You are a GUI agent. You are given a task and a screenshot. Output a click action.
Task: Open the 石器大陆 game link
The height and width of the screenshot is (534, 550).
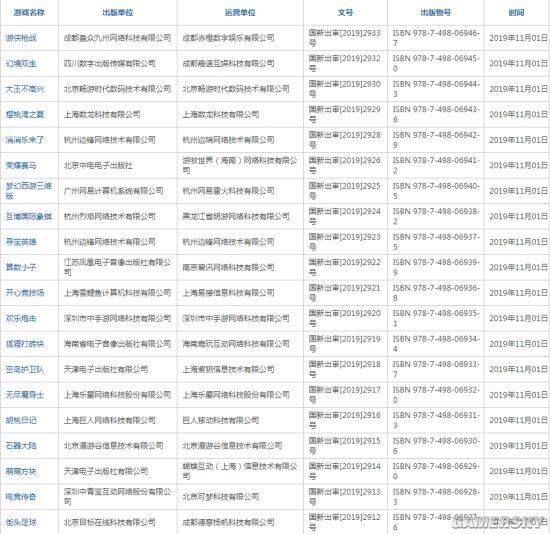(x=21, y=446)
